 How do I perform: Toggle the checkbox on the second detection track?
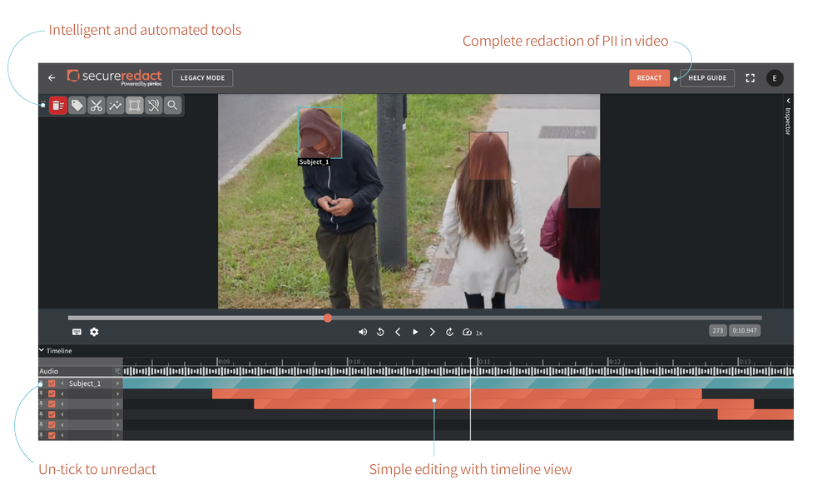52,393
